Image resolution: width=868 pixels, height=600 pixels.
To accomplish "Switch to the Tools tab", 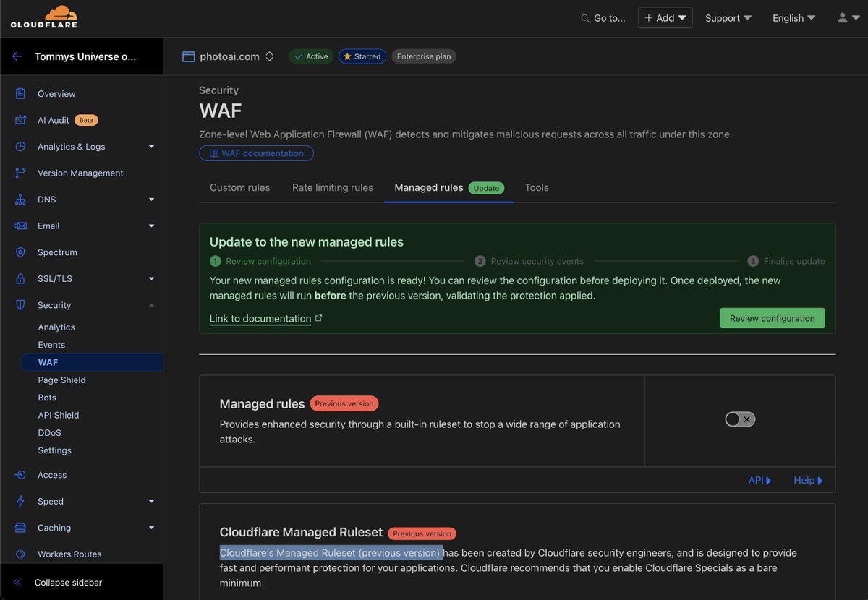I will click(537, 187).
